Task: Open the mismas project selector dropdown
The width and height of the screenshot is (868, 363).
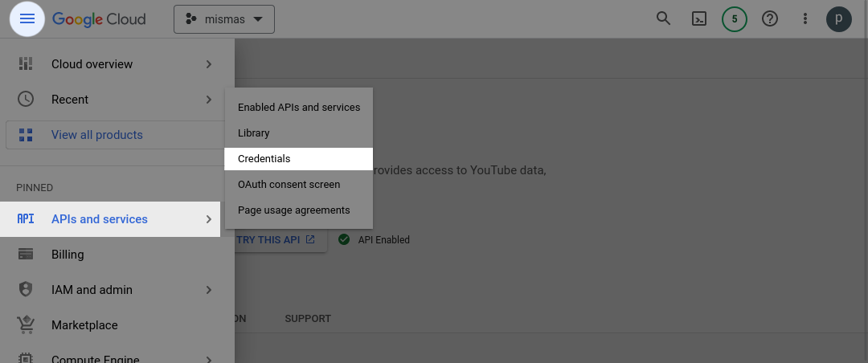Action: click(224, 19)
